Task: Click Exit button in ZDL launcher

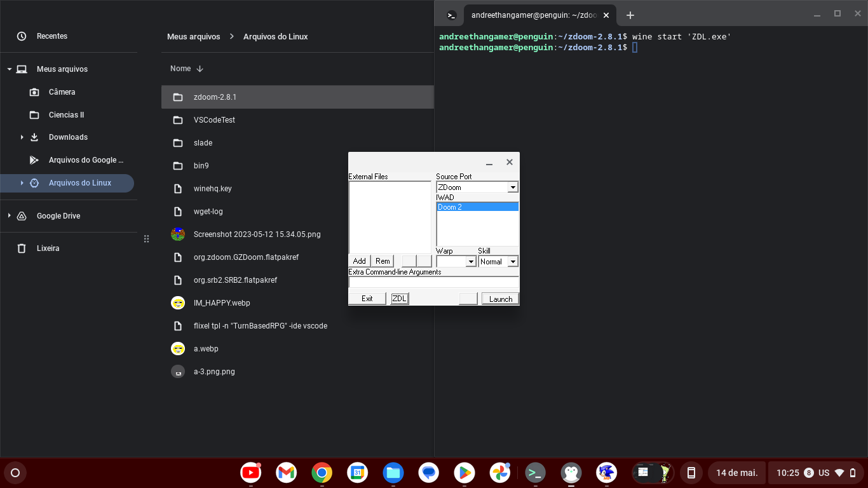Action: 367,299
